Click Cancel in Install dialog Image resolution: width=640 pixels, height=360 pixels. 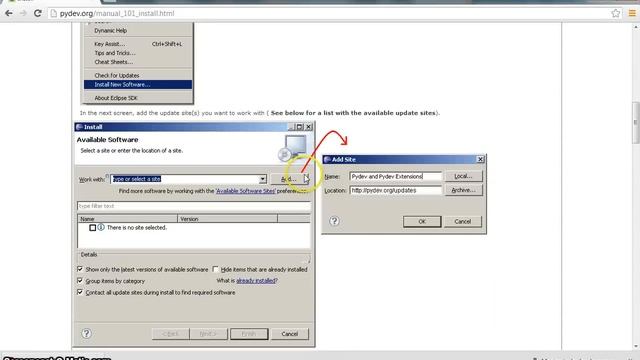pos(290,333)
